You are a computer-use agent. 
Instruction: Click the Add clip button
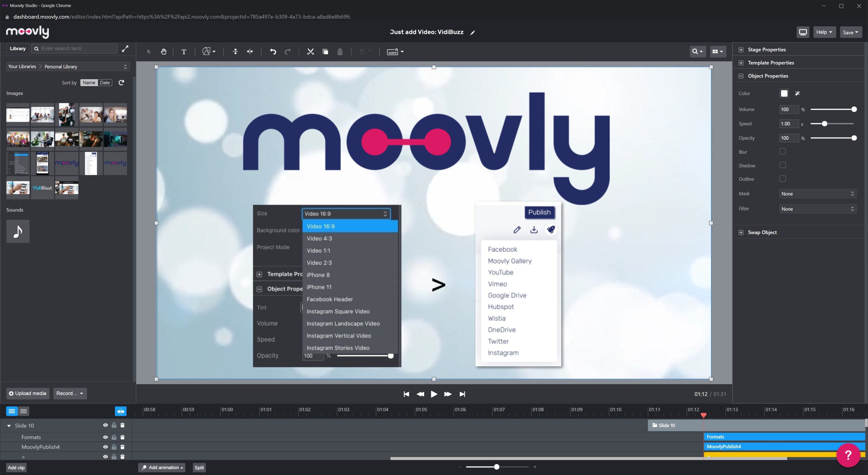click(16, 468)
